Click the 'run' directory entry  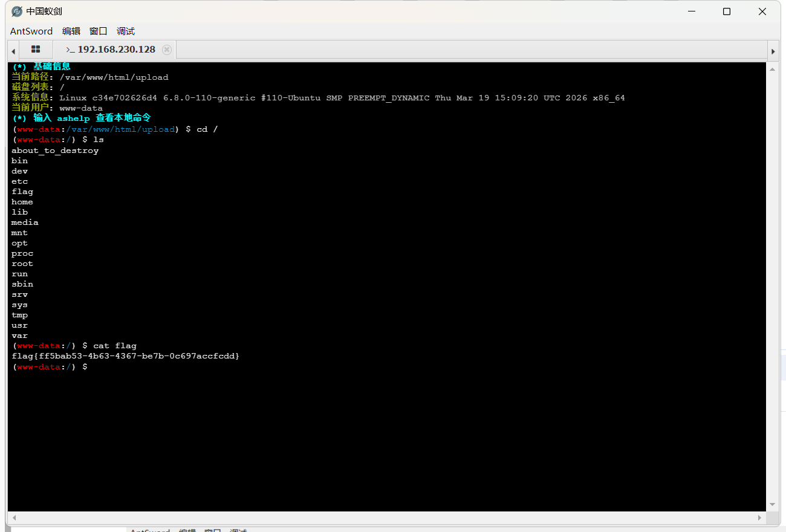coord(19,274)
